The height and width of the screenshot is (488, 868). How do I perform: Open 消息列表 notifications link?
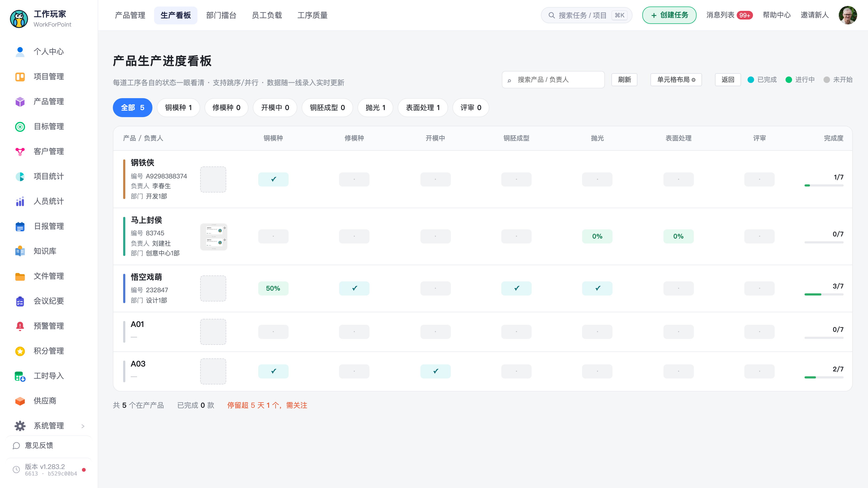pyautogui.click(x=729, y=15)
